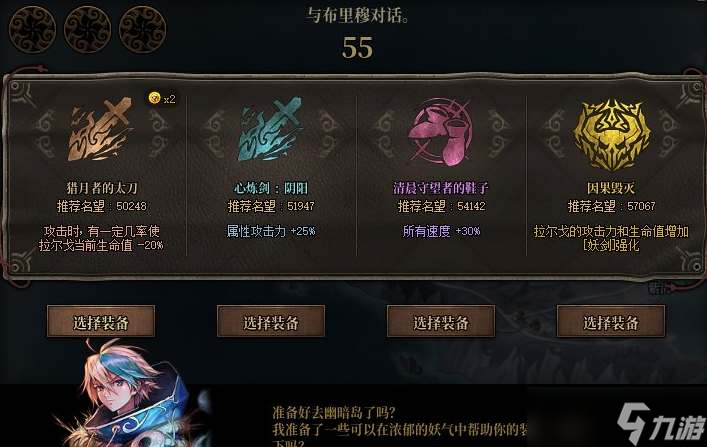Click the 九游 watermark logo
Viewport: 707px width, 447px height.
[x=661, y=423]
